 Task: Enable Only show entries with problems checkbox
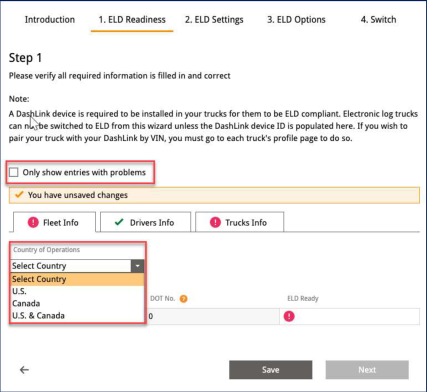click(x=14, y=172)
